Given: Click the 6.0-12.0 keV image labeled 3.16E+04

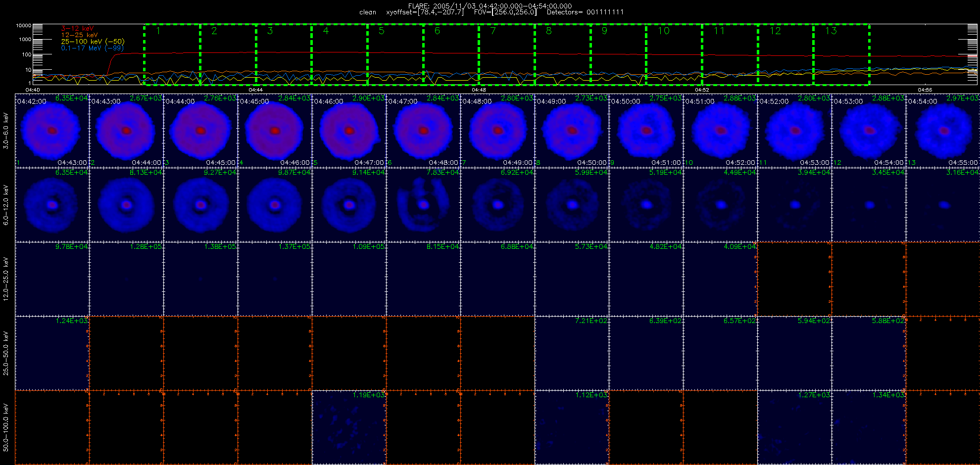Looking at the screenshot, I should tap(943, 204).
